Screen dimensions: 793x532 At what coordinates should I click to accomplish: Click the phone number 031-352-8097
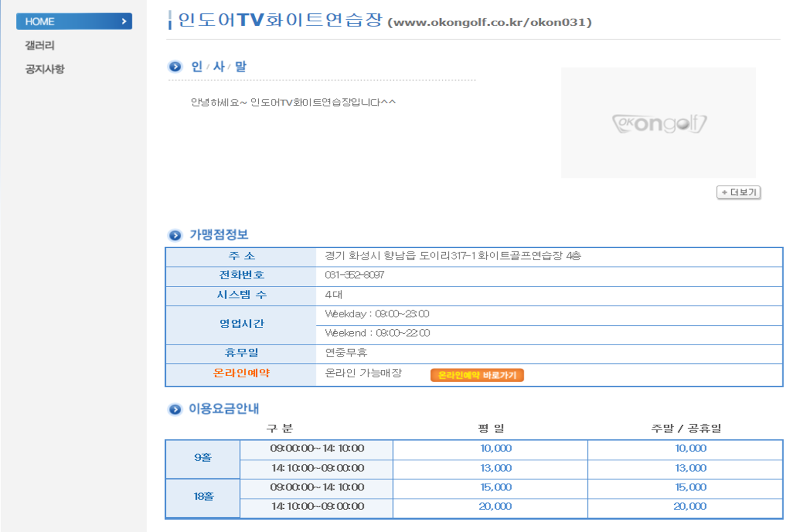[354, 275]
